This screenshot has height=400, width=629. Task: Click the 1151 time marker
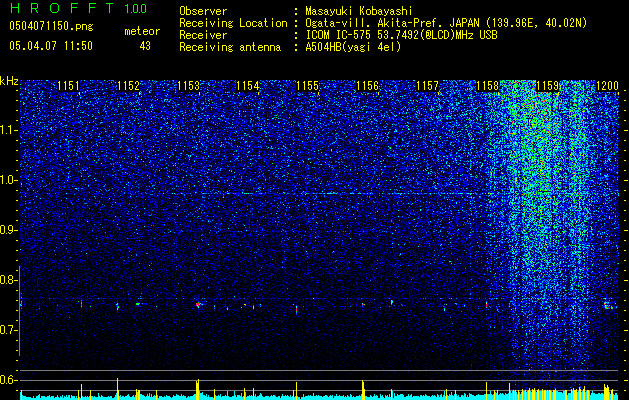point(68,86)
